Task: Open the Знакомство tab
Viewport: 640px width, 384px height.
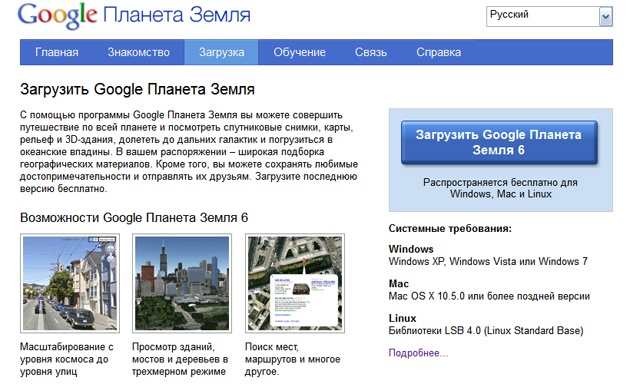Action: pyautogui.click(x=138, y=52)
